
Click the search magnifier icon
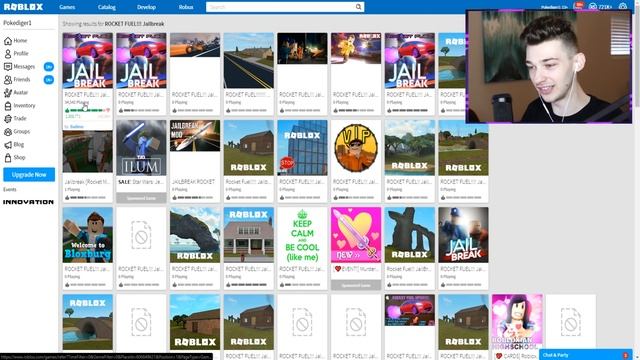[358, 7]
